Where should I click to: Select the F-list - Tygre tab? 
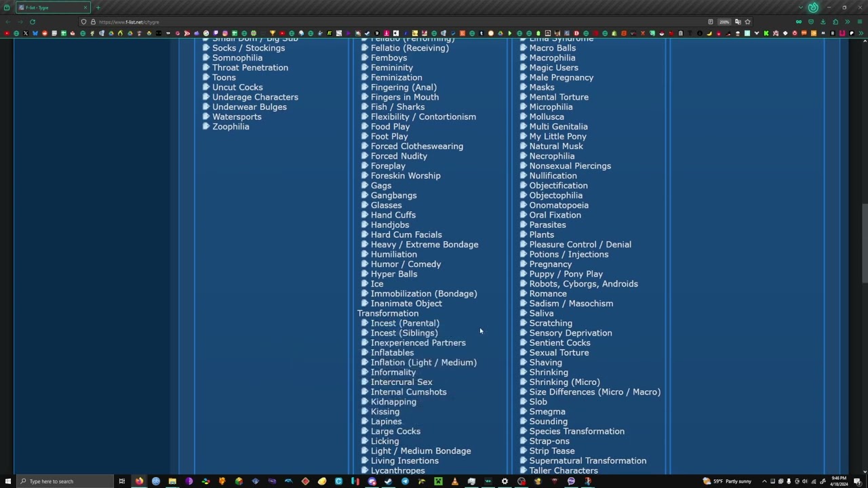coord(52,7)
